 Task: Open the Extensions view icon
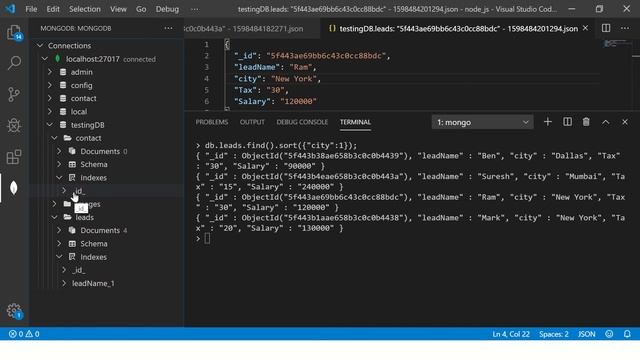pos(14,157)
